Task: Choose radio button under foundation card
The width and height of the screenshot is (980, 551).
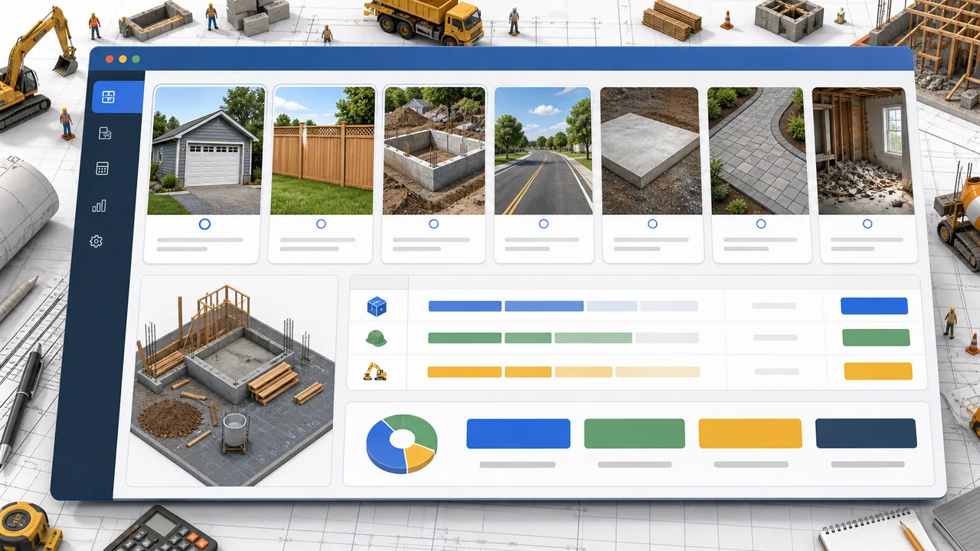Action: point(433,224)
